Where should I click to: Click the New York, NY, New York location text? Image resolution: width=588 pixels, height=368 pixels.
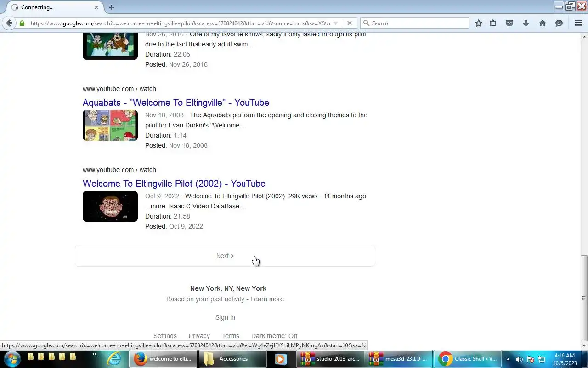[228, 288]
